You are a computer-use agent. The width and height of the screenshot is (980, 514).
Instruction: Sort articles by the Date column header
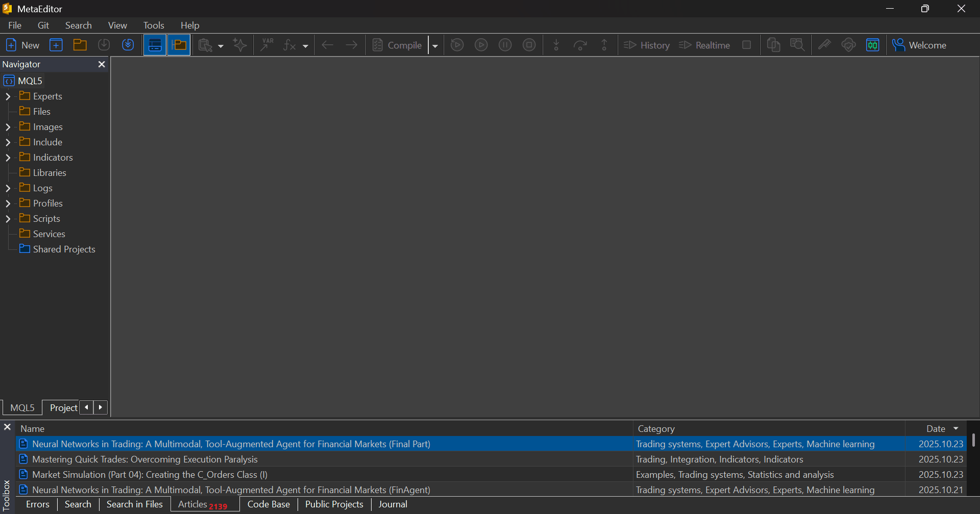click(936, 429)
